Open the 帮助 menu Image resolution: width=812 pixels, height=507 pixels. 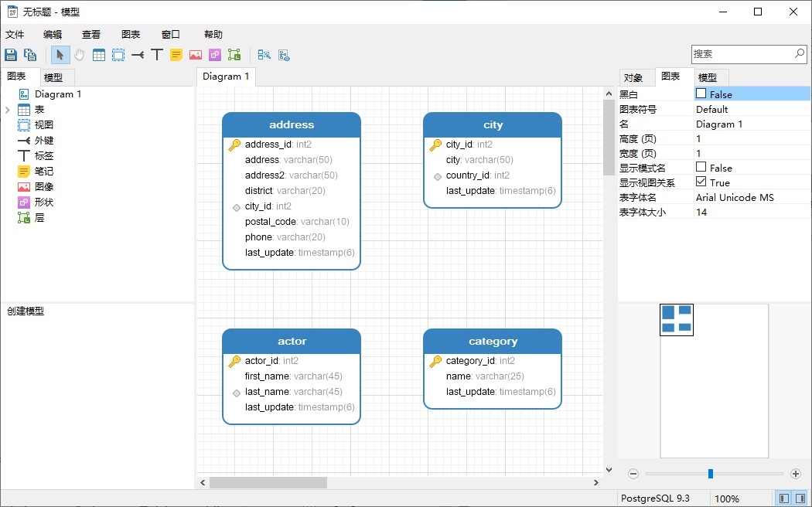[x=213, y=34]
